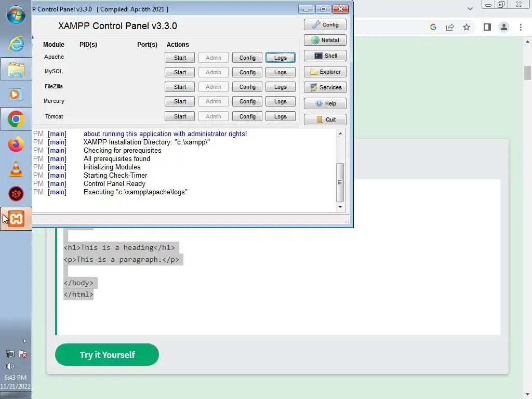Click the Chrome page scrollbar thumb
This screenshot has height=399, width=532.
coord(527,73)
